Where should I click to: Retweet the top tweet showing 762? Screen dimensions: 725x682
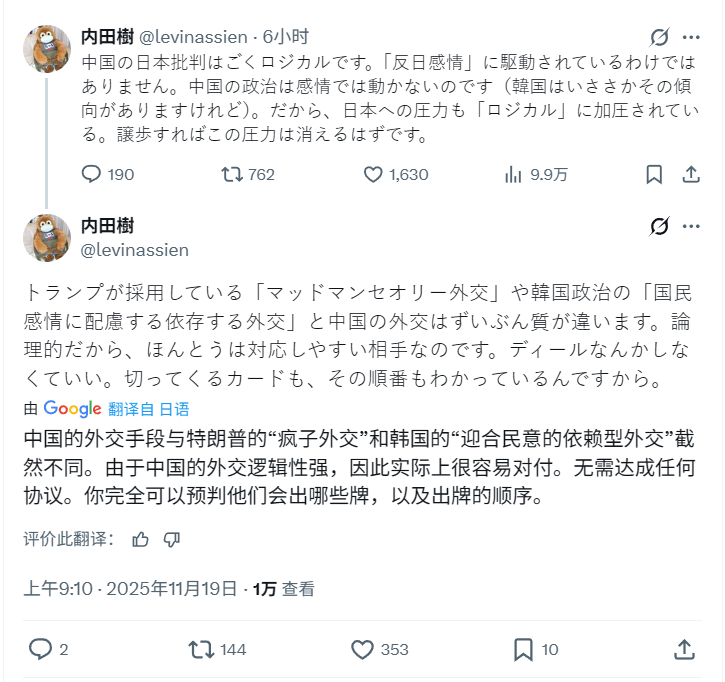pyautogui.click(x=231, y=175)
